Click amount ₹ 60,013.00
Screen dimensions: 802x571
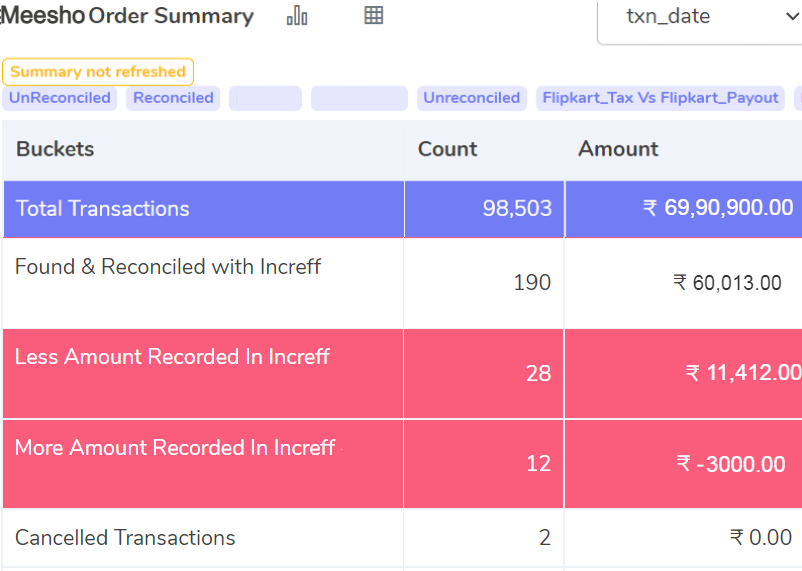pos(727,282)
